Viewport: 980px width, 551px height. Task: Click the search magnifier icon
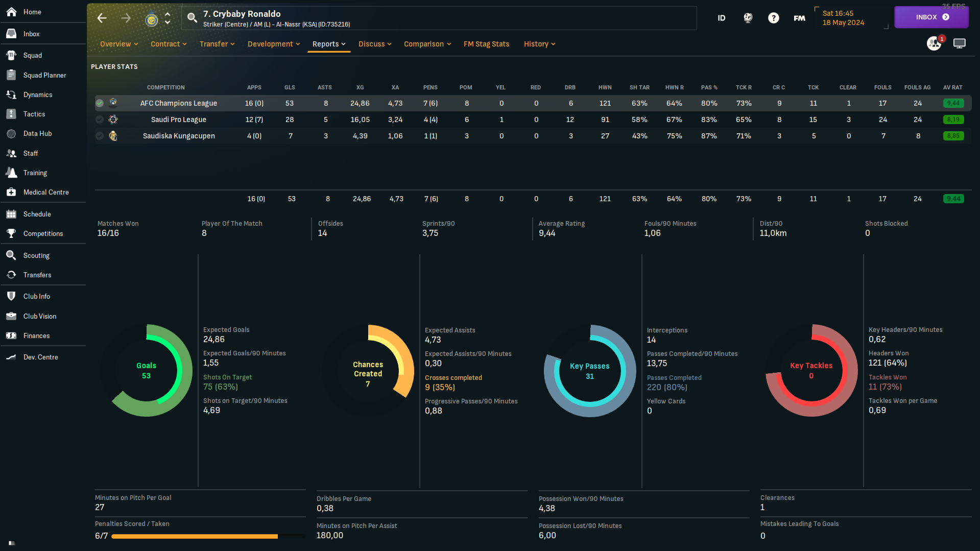(192, 18)
